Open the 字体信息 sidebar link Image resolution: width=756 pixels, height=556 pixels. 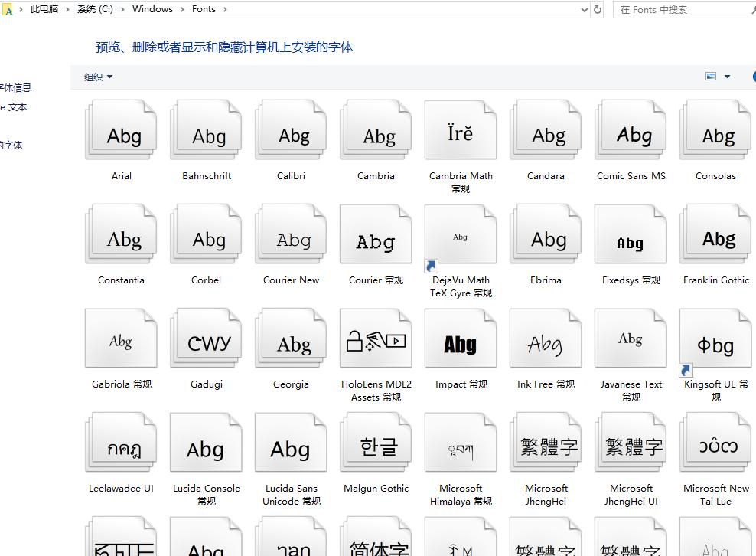point(15,88)
